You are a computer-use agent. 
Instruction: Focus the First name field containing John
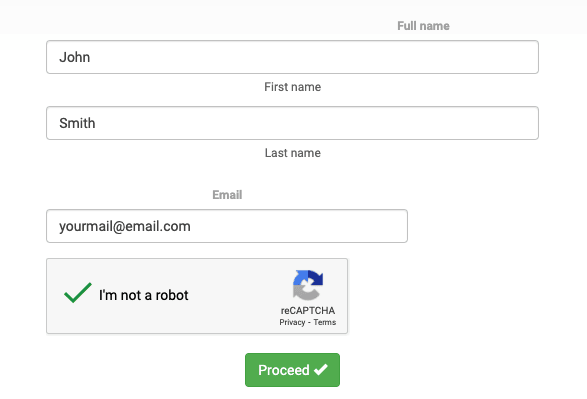[x=292, y=57]
